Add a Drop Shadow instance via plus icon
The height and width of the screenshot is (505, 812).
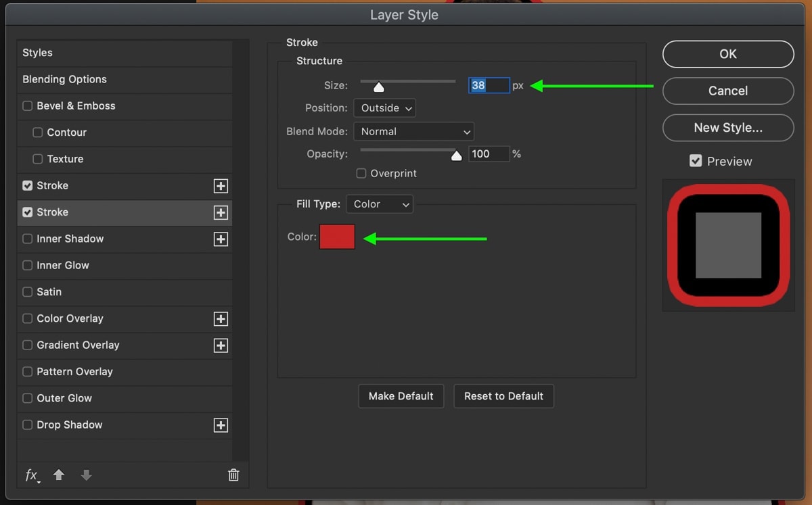tap(221, 425)
